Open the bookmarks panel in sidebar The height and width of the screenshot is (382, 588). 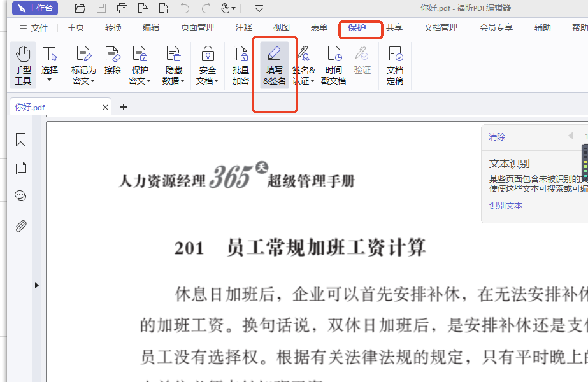coord(20,140)
